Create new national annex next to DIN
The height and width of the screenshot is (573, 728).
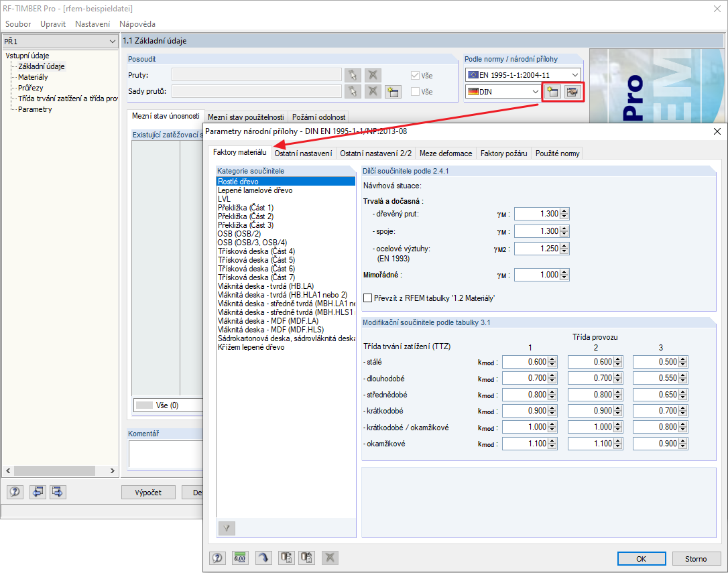(x=552, y=91)
